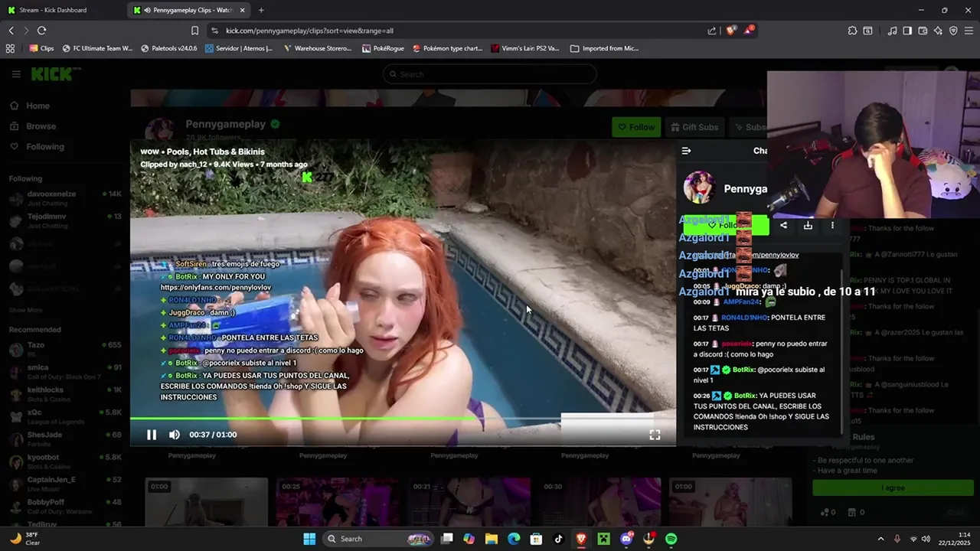This screenshot has height=551, width=980.
Task: Open TikTok from taskbar
Action: click(x=558, y=539)
